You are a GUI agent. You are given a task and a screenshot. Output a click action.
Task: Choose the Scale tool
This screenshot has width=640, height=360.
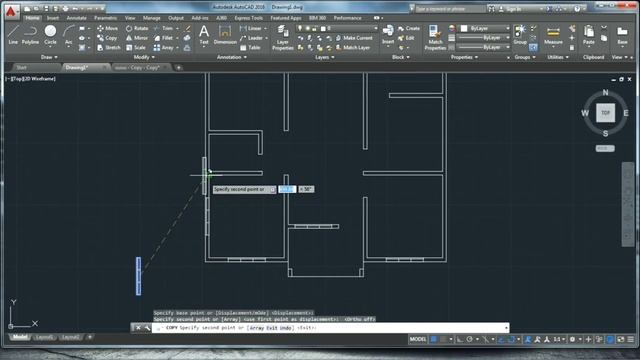[x=136, y=48]
